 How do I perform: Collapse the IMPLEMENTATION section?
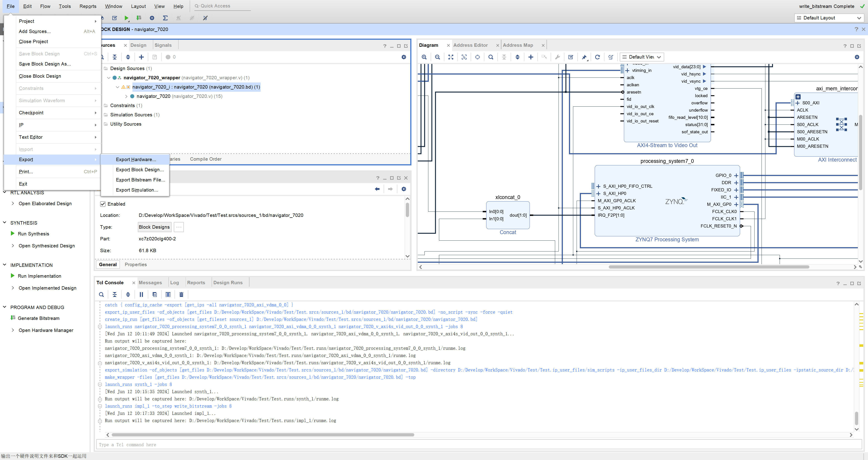pos(4,265)
